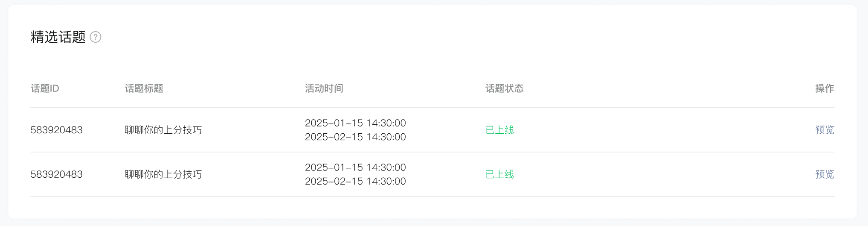Click the 话题ID column header

coord(45,88)
